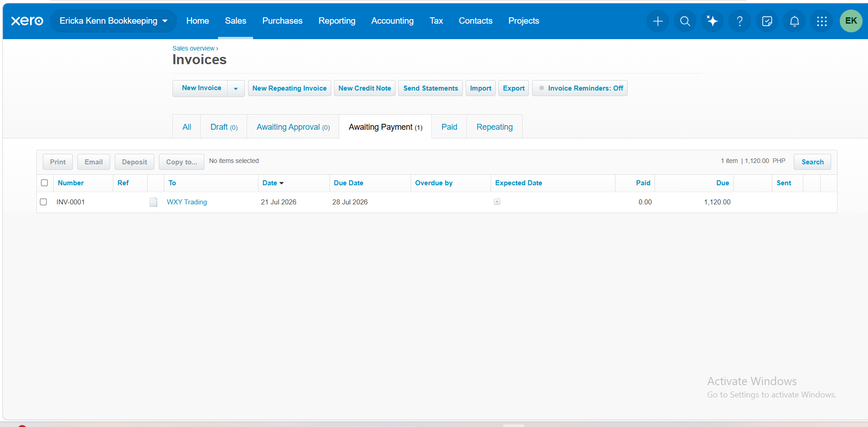Open the sparkle AI assistant icon
The image size is (868, 427).
click(x=712, y=21)
